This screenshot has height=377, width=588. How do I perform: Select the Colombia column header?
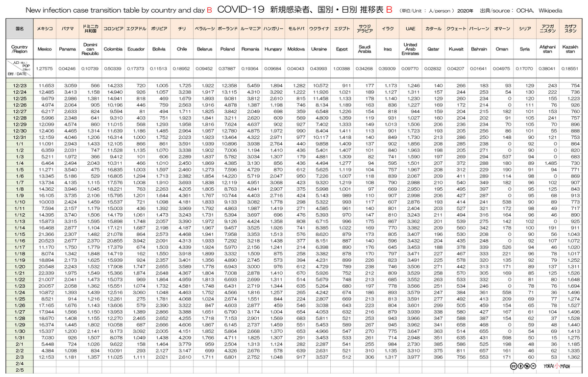tap(113, 49)
